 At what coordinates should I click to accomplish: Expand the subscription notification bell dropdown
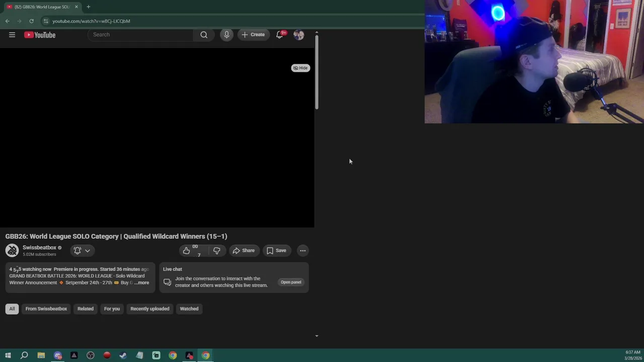[82, 250]
